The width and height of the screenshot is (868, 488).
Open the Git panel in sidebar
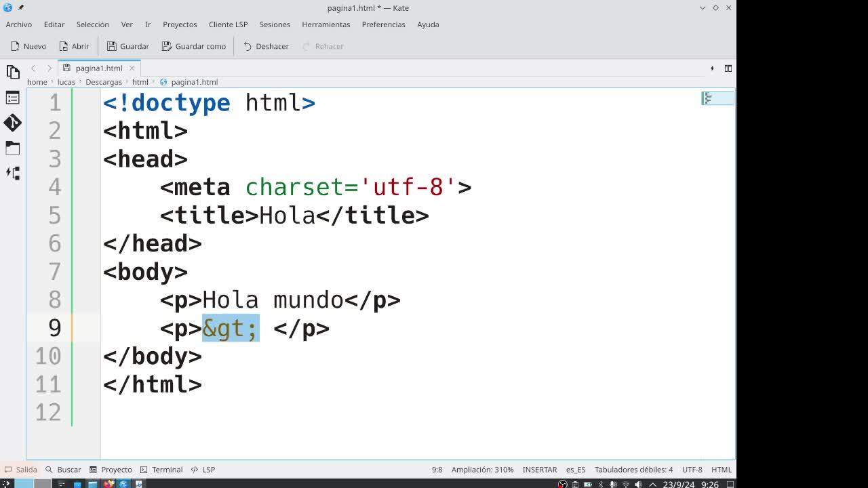[x=12, y=123]
